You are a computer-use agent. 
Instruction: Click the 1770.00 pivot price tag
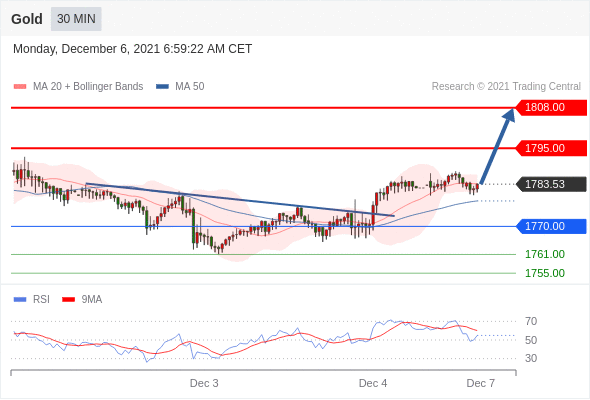tap(551, 227)
